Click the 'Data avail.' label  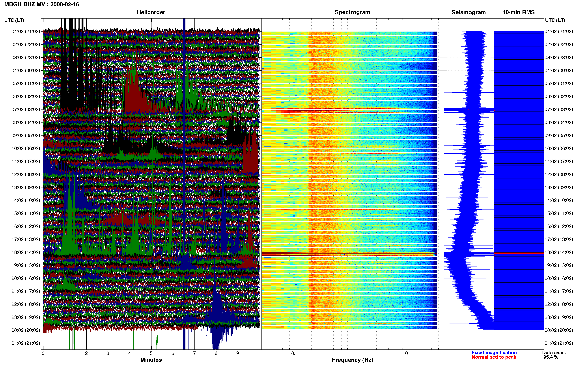[554, 352]
